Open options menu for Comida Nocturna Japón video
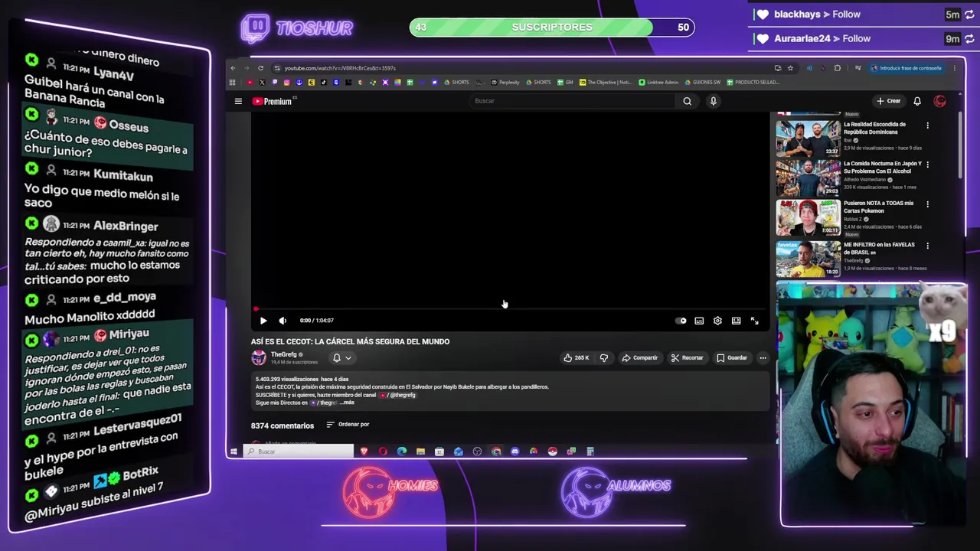 (927, 165)
